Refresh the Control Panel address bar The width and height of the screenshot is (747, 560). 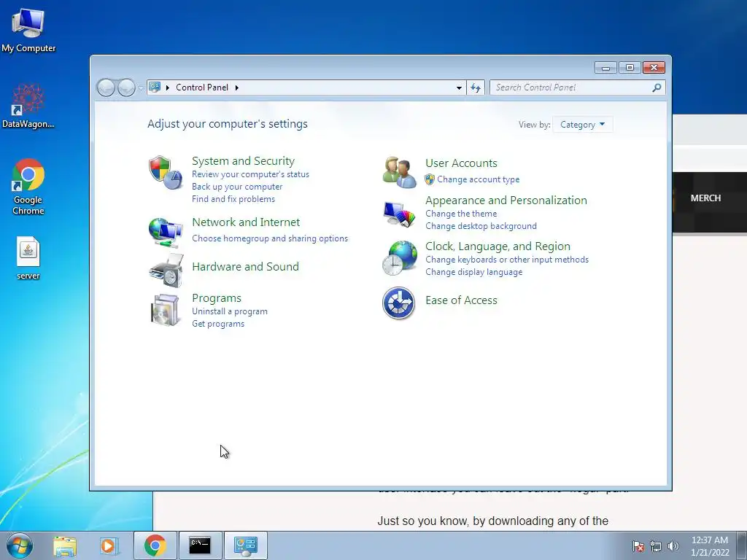pyautogui.click(x=476, y=87)
